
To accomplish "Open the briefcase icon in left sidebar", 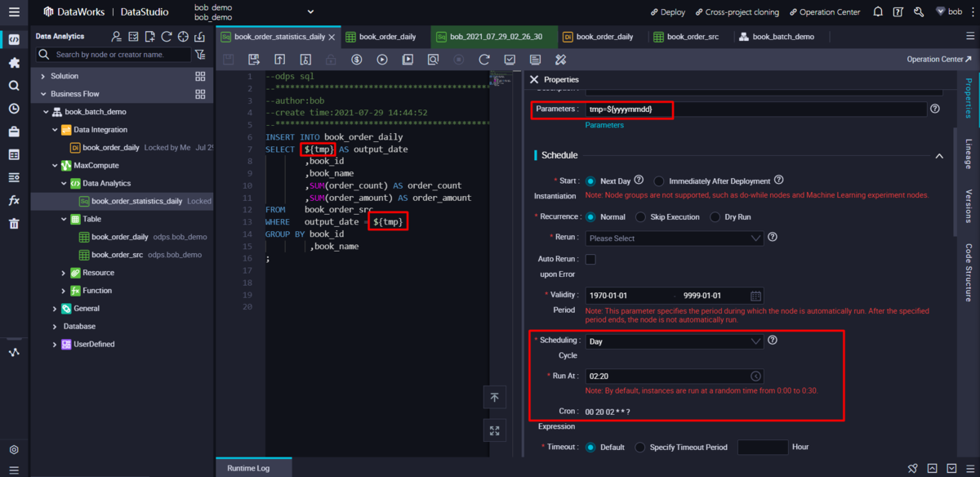I will coord(14,132).
